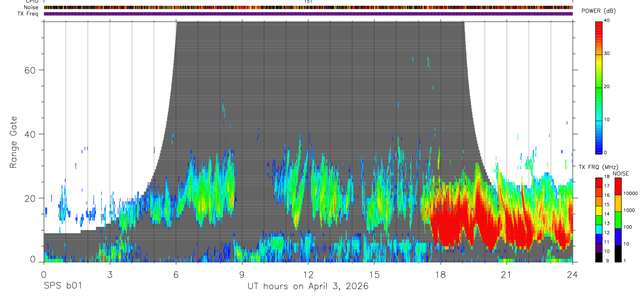Viewport: 644px width, 297px height.
Task: Click the POWER (dB) legend title
Action: 599,11
